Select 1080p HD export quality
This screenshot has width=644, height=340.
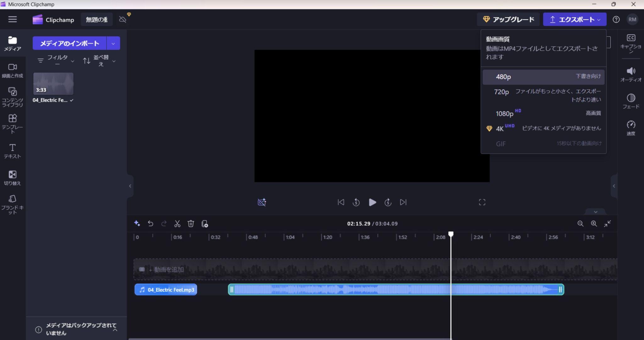pyautogui.click(x=543, y=113)
